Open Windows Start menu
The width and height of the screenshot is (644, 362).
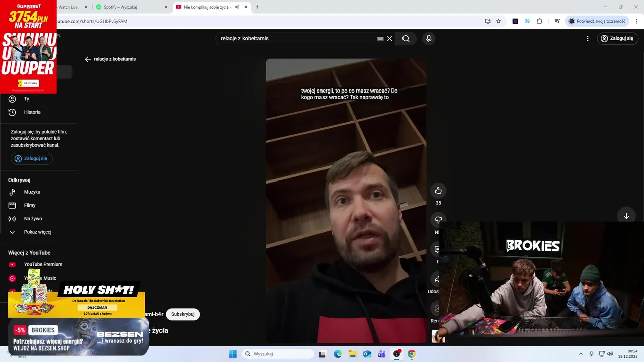(233, 354)
